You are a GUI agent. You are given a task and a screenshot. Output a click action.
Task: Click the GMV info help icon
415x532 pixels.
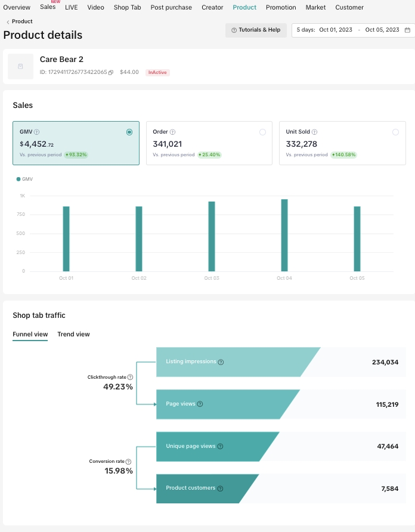point(37,132)
